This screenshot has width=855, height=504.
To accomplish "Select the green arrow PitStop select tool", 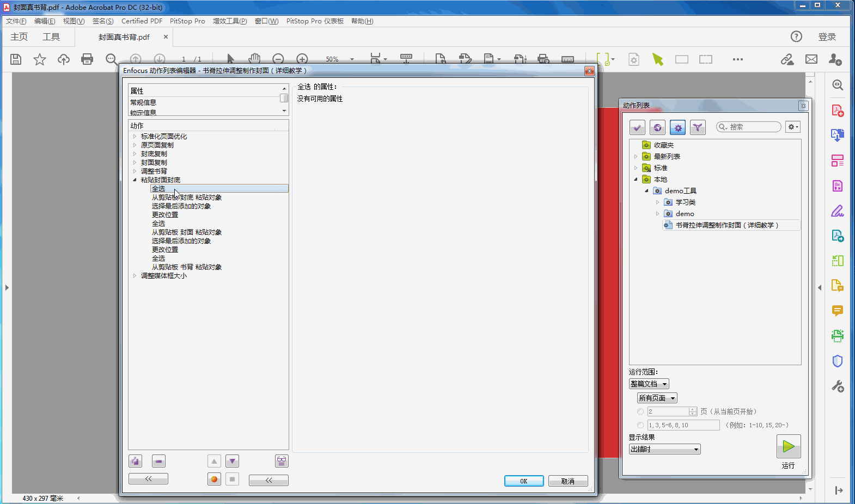I will pos(658,59).
